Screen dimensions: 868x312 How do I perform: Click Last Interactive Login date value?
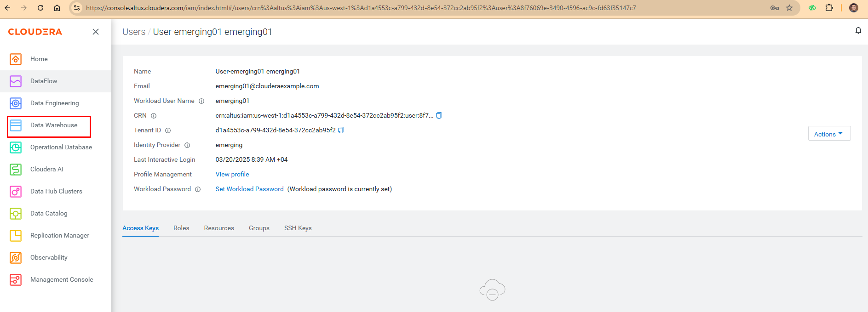[252, 159]
